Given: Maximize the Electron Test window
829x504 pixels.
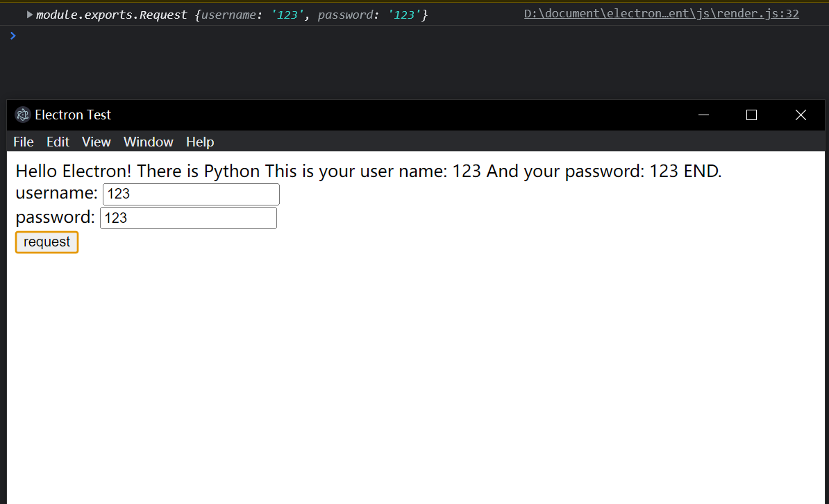Looking at the screenshot, I should (x=751, y=115).
